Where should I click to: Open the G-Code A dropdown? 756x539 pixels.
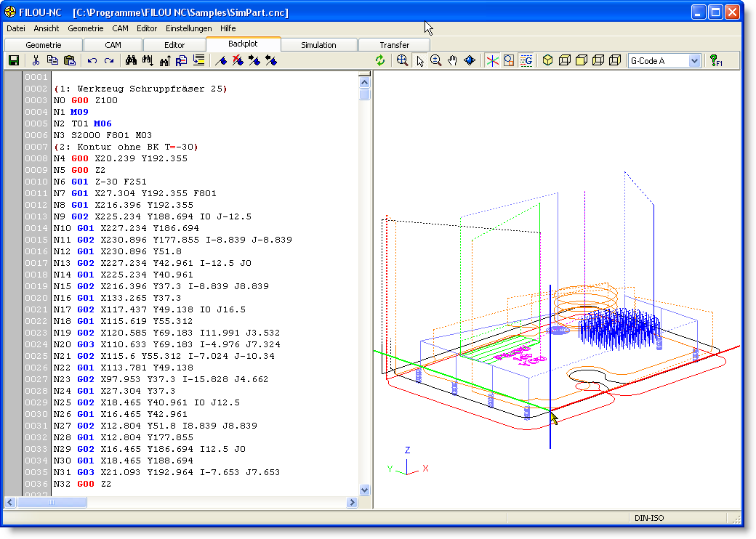point(694,61)
